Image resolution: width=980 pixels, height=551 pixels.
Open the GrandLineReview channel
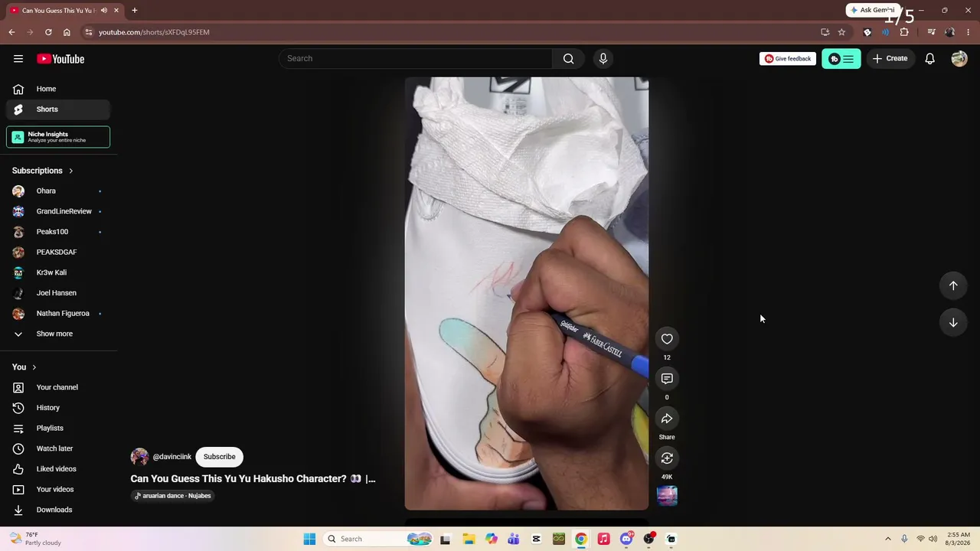point(58,211)
